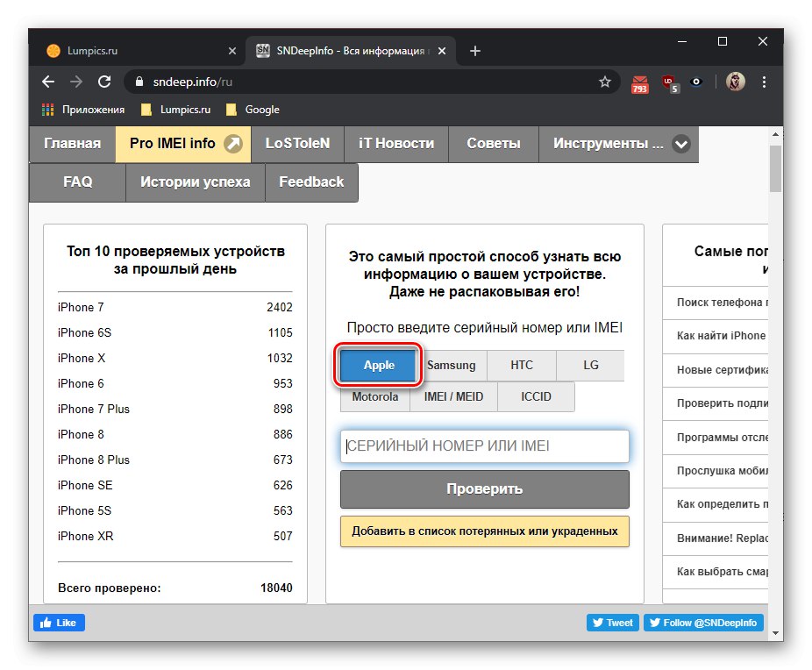The image size is (812, 670).
Task: Click the eye extension icon
Action: pos(696,82)
